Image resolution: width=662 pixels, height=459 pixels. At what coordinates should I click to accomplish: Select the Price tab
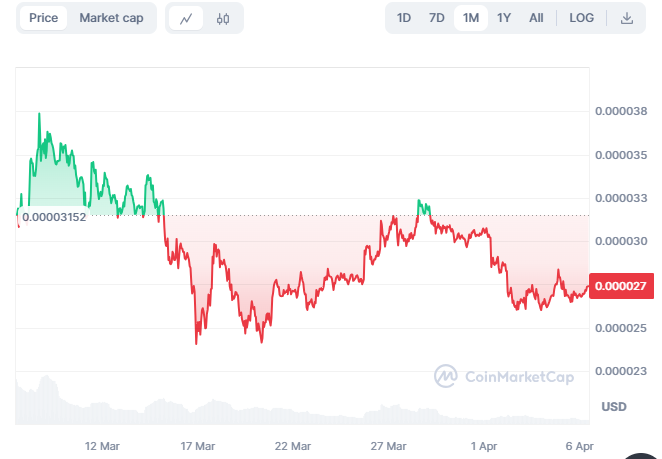point(43,18)
